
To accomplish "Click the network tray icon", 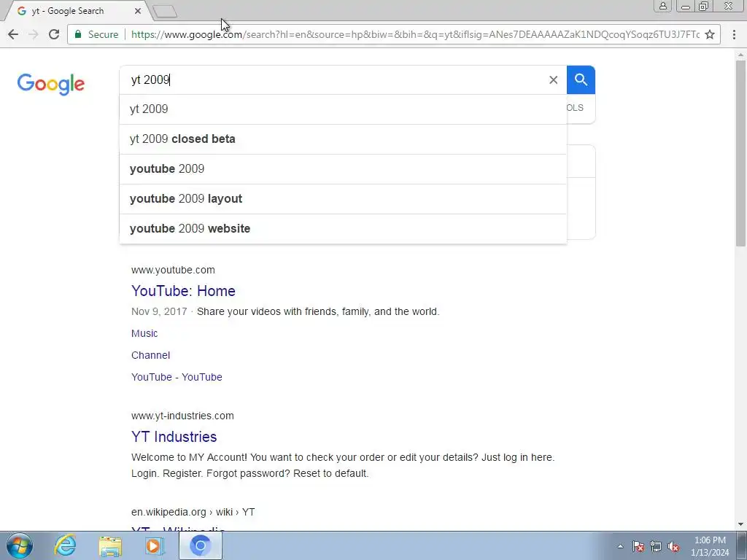I will tap(656, 546).
